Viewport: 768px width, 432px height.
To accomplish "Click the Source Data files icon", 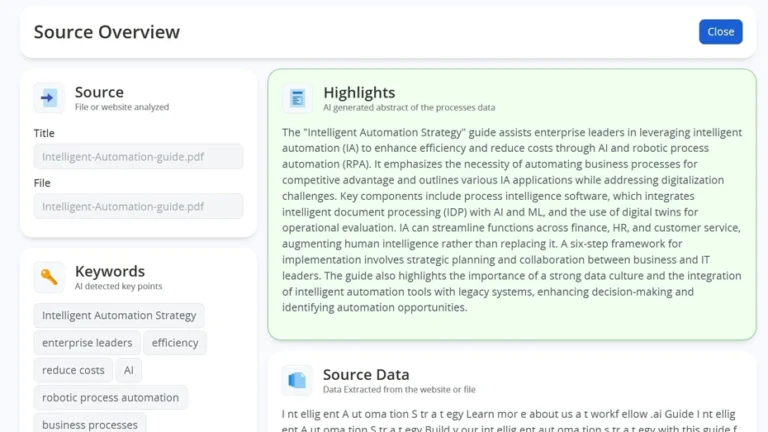I will point(297,380).
